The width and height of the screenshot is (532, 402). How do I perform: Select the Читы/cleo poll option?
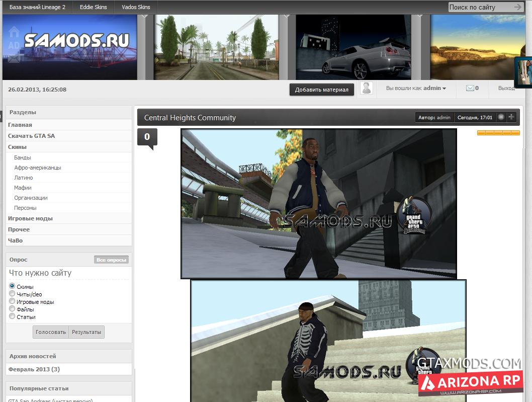click(12, 294)
